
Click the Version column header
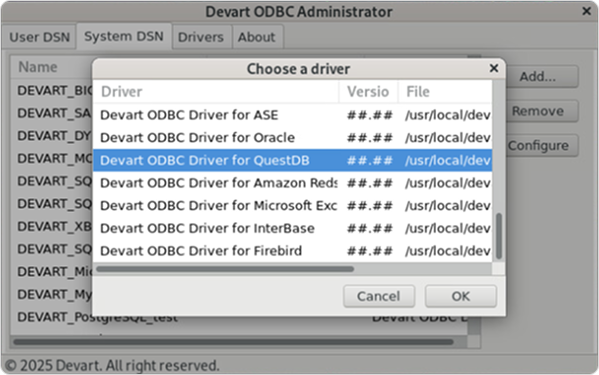(x=368, y=92)
